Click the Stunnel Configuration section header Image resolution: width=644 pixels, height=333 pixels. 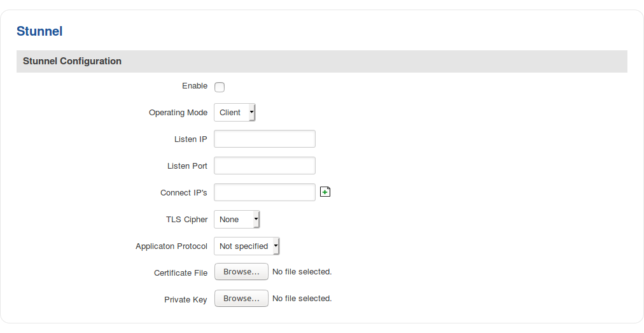coord(72,62)
